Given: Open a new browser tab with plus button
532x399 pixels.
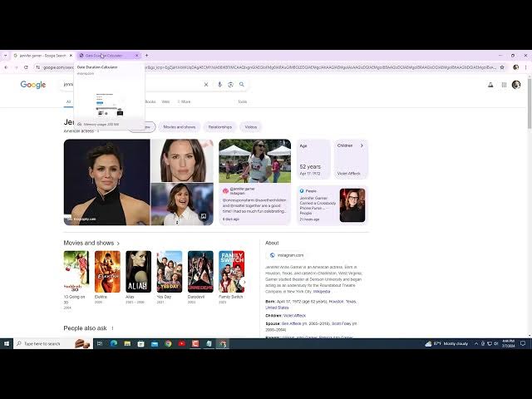Looking at the screenshot, I should tap(146, 56).
